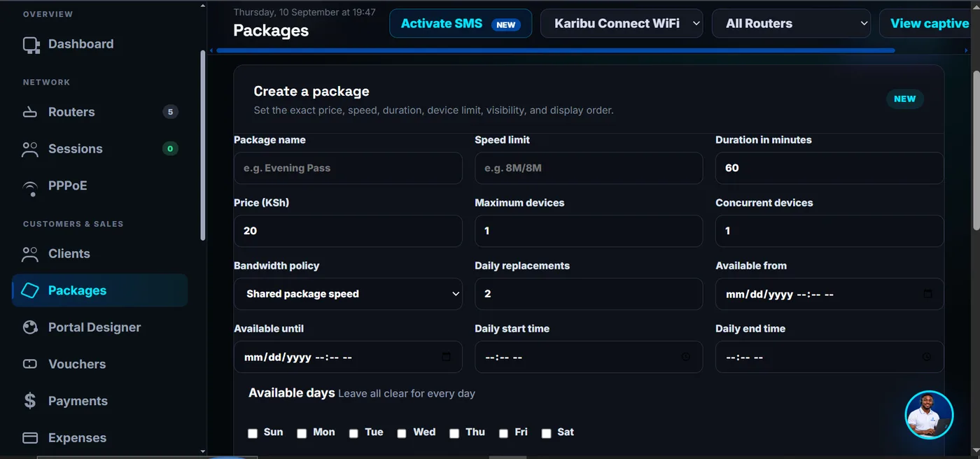
Task: Click the Expenses card icon
Action: coord(30,438)
